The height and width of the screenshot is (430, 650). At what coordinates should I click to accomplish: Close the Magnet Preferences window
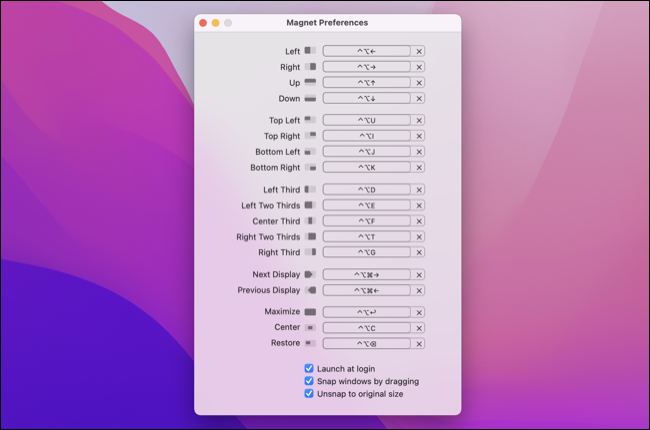[x=203, y=23]
